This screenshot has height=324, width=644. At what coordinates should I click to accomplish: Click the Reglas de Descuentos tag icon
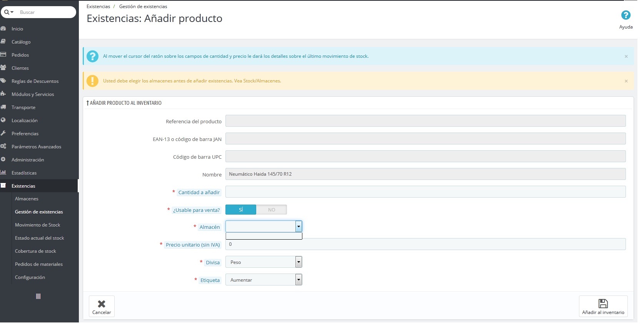(3, 81)
